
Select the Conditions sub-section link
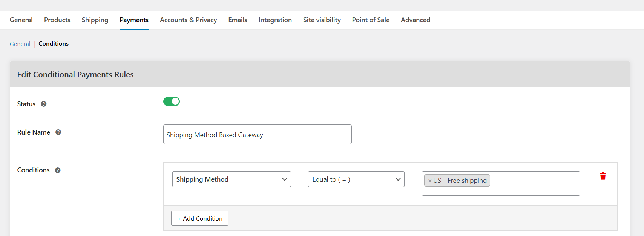[54, 44]
